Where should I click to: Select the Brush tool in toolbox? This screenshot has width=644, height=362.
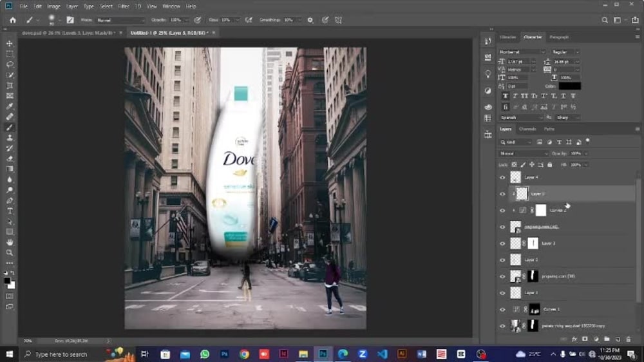pyautogui.click(x=10, y=128)
